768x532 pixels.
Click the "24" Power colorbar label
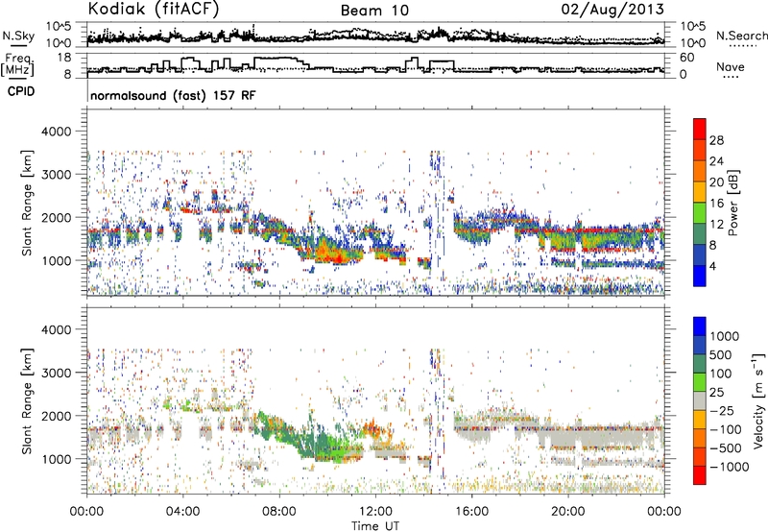pyautogui.click(x=716, y=161)
